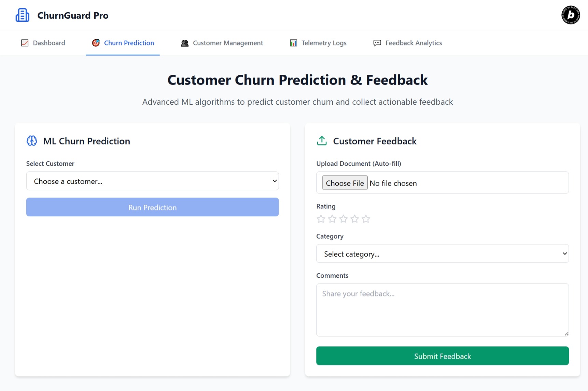Click the Telemetry Logs bar chart icon
The height and width of the screenshot is (391, 588).
pyautogui.click(x=293, y=43)
